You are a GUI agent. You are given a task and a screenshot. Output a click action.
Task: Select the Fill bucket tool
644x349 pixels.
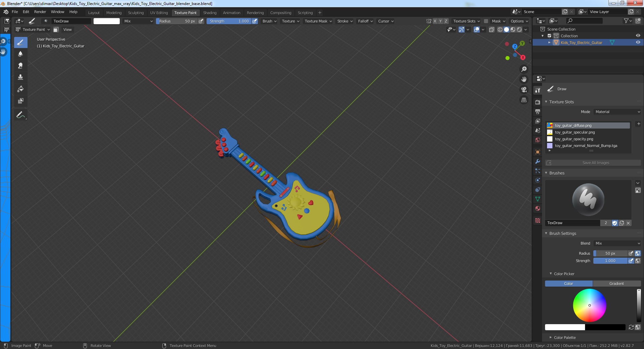pyautogui.click(x=20, y=89)
